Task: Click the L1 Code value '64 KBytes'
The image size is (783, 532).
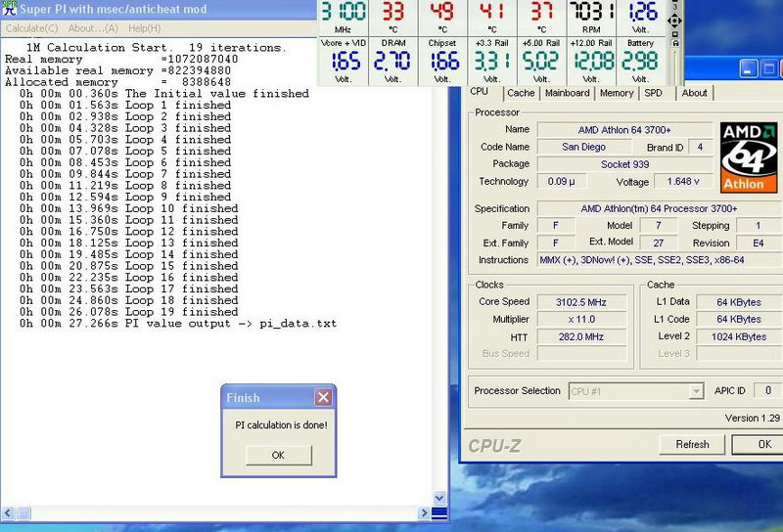Action: point(739,320)
